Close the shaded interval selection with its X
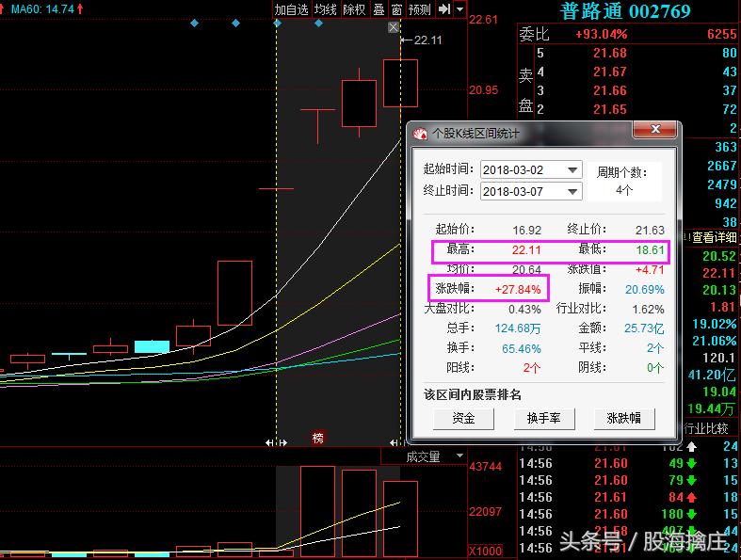 [x=394, y=27]
